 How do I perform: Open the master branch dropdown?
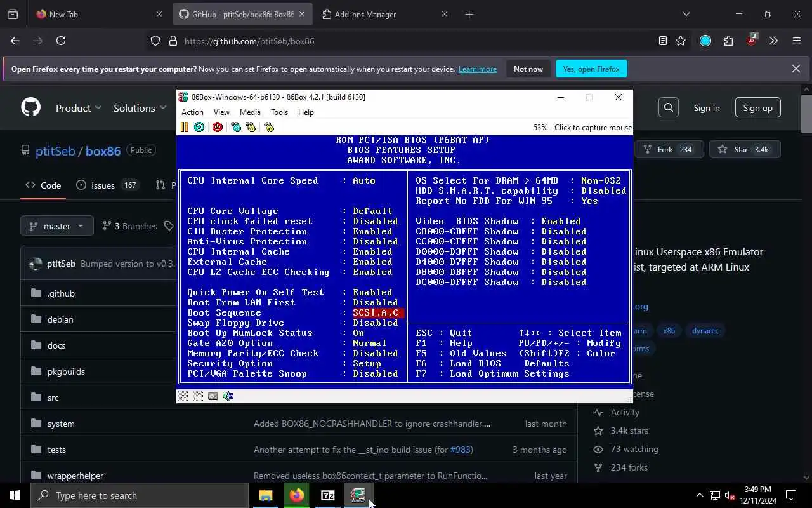click(x=57, y=226)
